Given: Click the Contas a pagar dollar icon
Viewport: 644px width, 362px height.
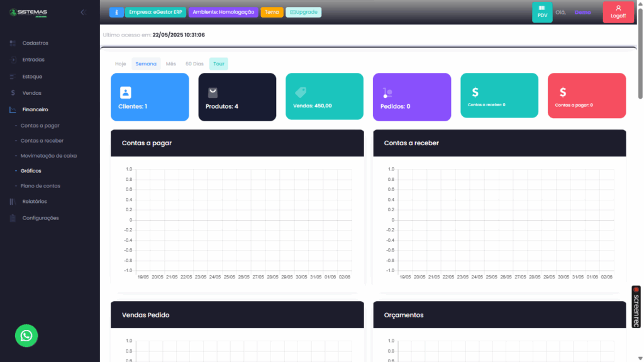Looking at the screenshot, I should [563, 92].
